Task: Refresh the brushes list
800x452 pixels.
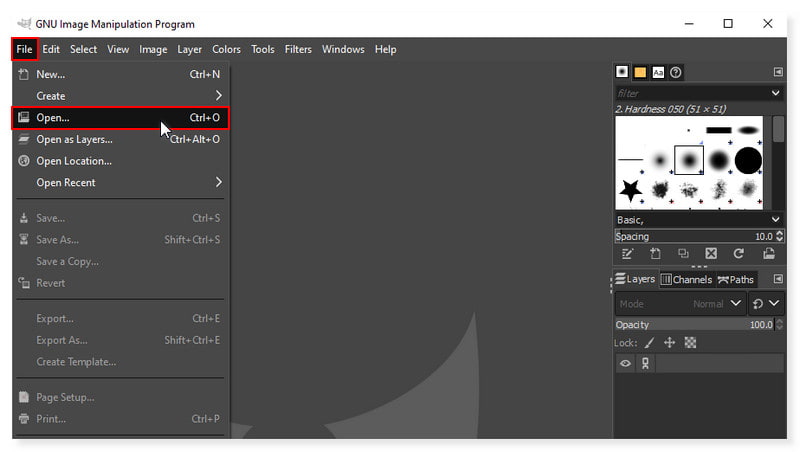Action: [739, 254]
